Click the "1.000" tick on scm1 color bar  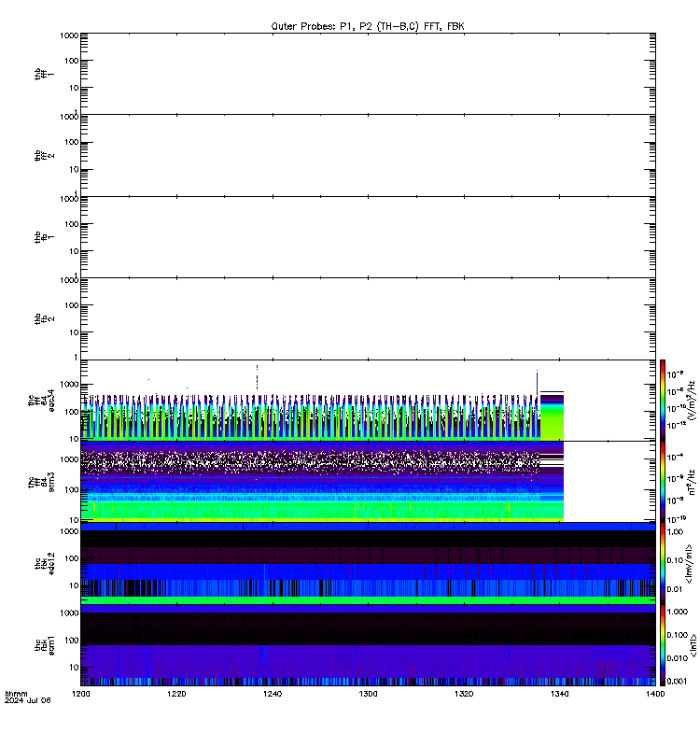[x=678, y=612]
